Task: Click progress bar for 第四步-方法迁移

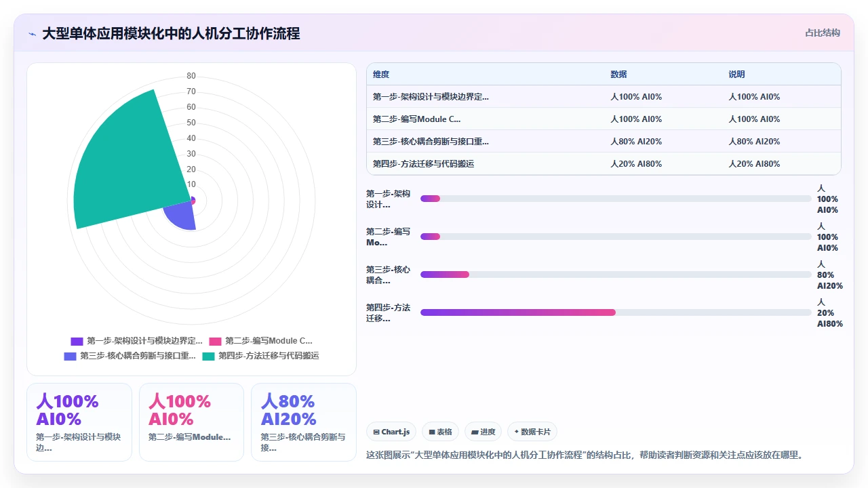Action: click(616, 312)
